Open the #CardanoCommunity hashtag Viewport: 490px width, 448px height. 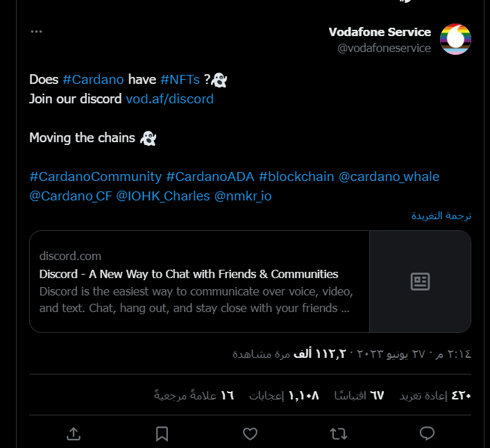pos(96,177)
